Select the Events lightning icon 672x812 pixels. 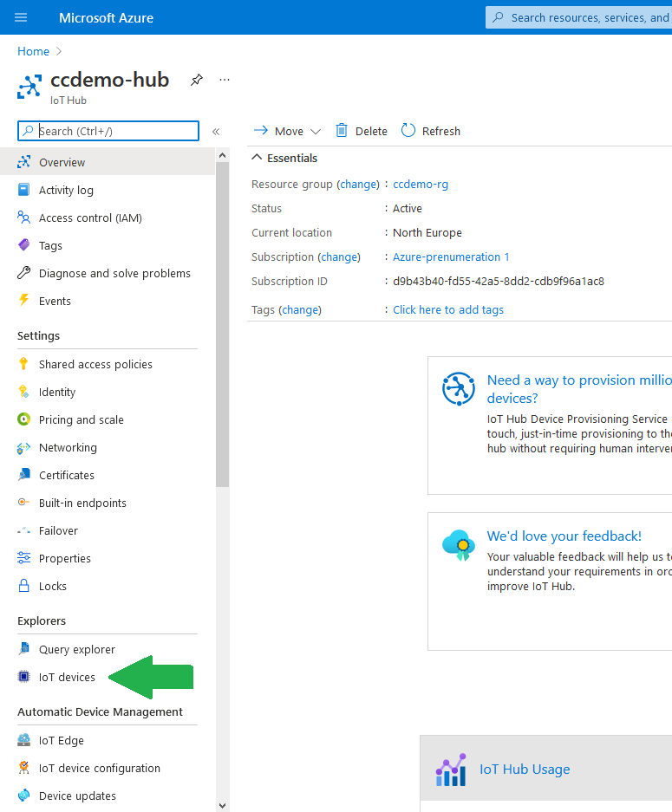pos(23,301)
